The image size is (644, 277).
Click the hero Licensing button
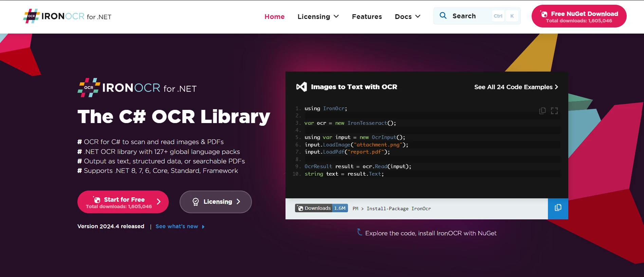216,202
